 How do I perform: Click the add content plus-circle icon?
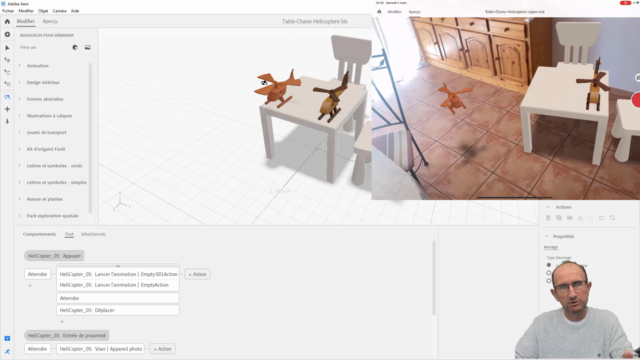point(7,35)
